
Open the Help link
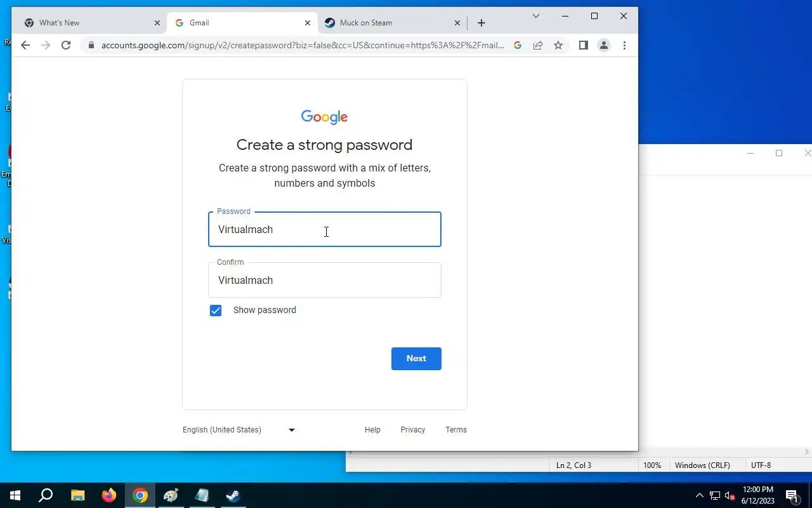click(372, 430)
